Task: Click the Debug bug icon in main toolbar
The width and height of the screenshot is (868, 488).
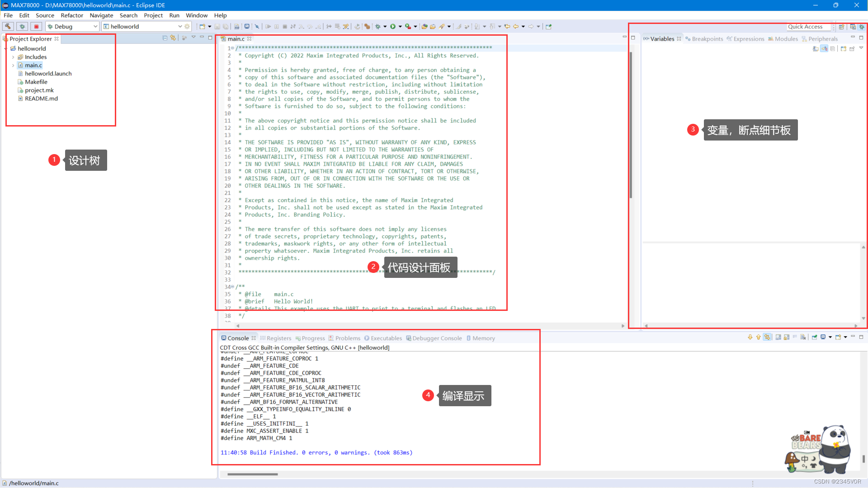Action: click(377, 27)
